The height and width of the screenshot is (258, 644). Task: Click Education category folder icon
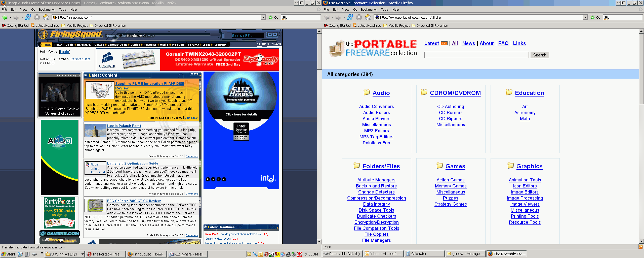pyautogui.click(x=509, y=92)
